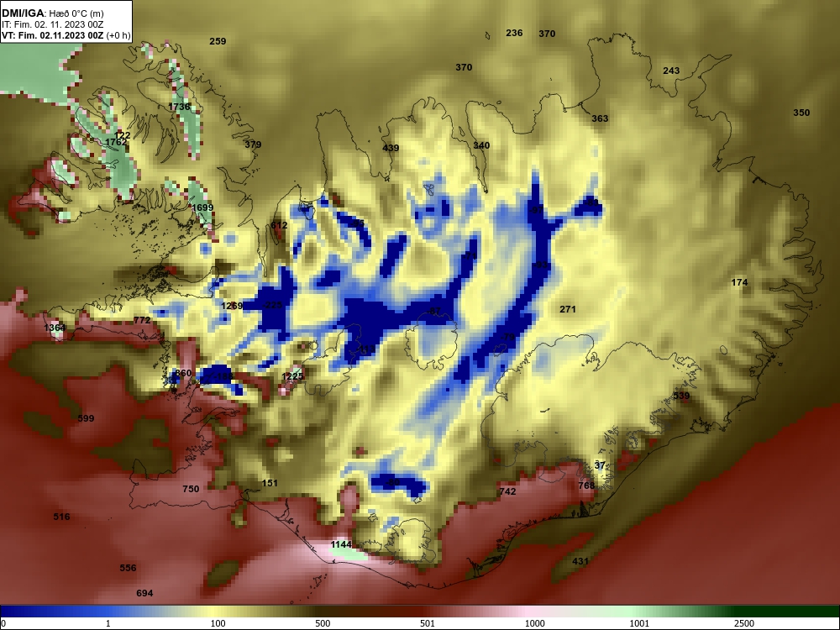Image resolution: width=840 pixels, height=630 pixels.
Task: Click the map value 243
Action: tap(671, 71)
